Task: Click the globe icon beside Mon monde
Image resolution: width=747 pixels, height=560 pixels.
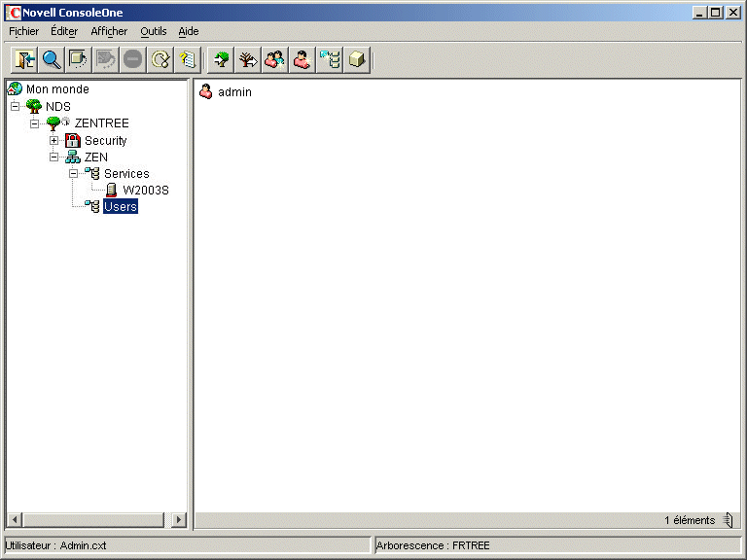Action: click(x=16, y=88)
